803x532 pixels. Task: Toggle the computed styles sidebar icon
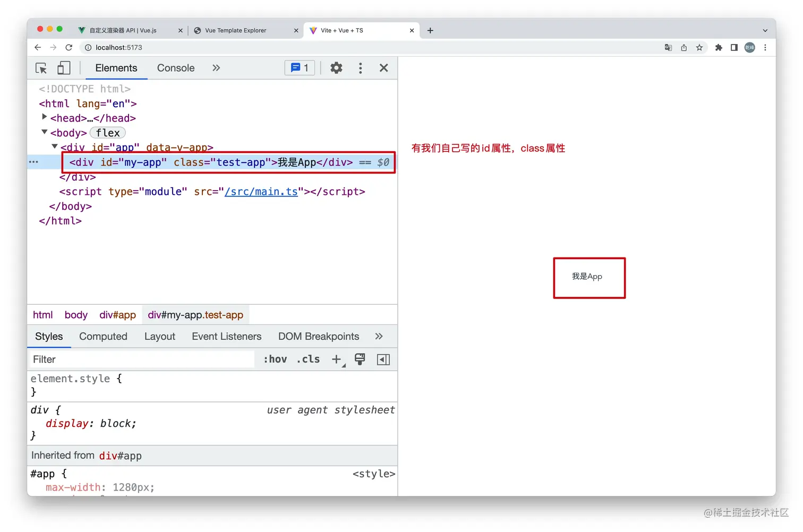383,359
